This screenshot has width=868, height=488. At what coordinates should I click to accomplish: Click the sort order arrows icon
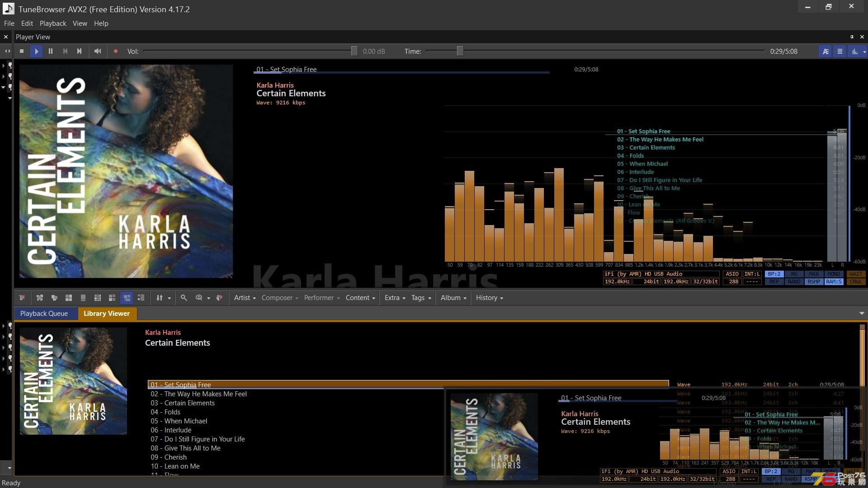(160, 298)
